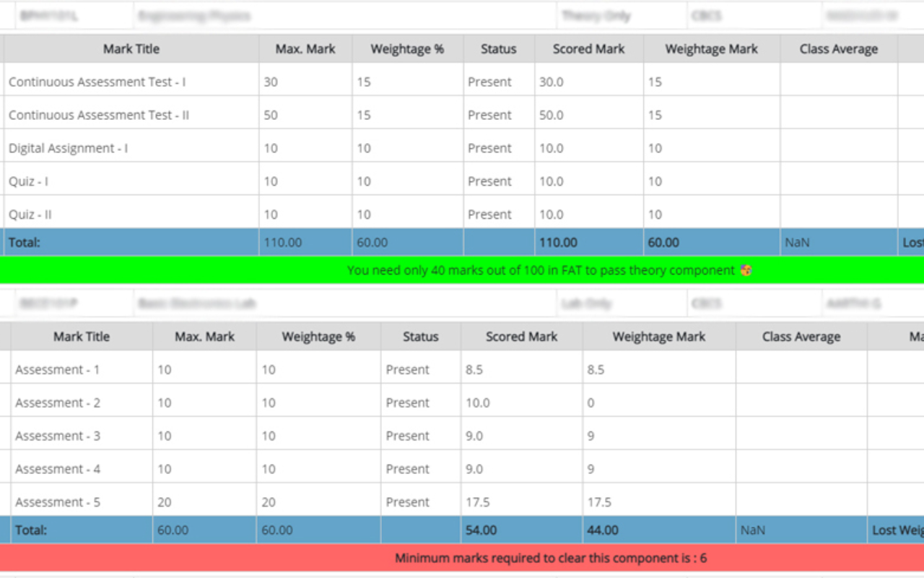Viewport: 924px width, 578px height.
Task: Click max mark 30 for Continuous Assessment Test - I
Action: coord(271,82)
